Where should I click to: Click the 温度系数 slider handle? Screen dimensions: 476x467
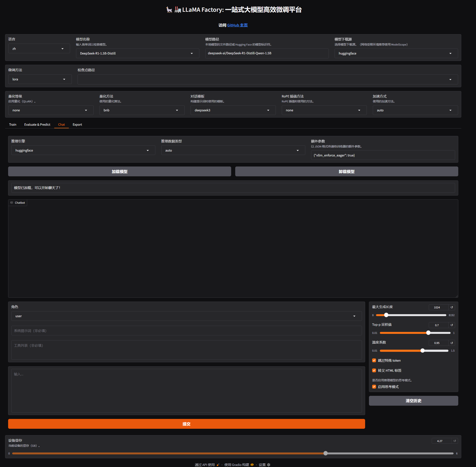pos(422,351)
